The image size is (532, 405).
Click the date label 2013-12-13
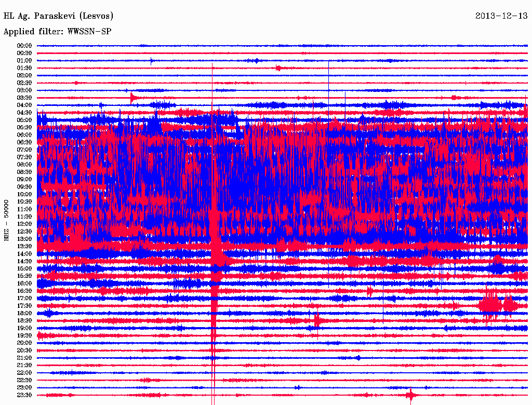(501, 16)
